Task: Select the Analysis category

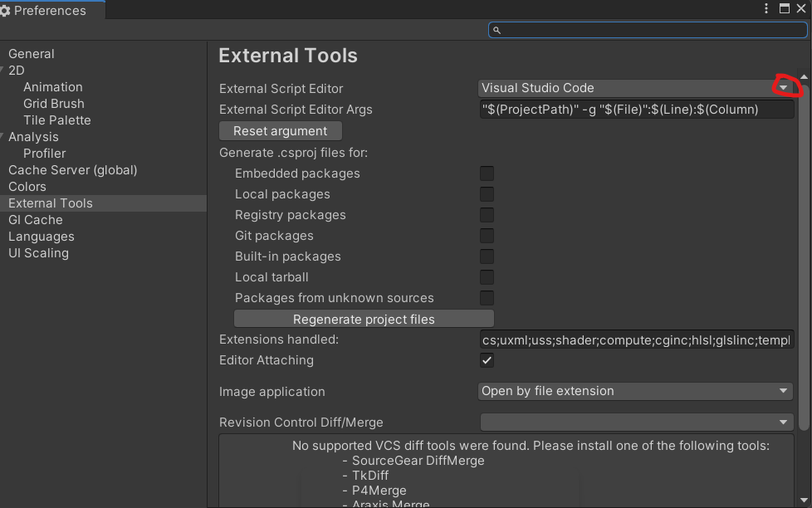Action: (33, 137)
